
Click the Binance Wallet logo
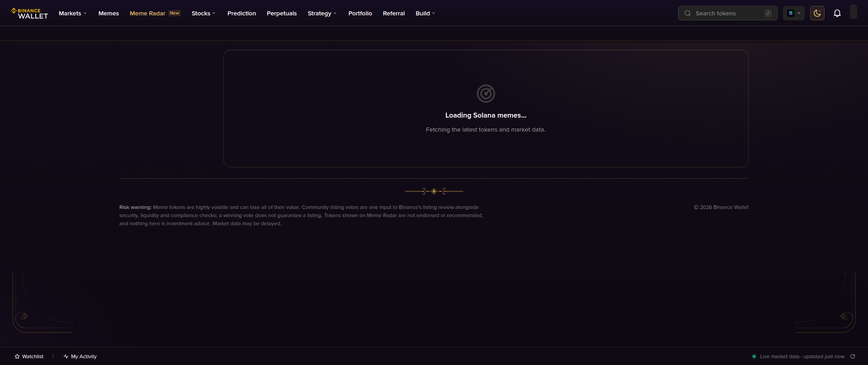[x=29, y=13]
